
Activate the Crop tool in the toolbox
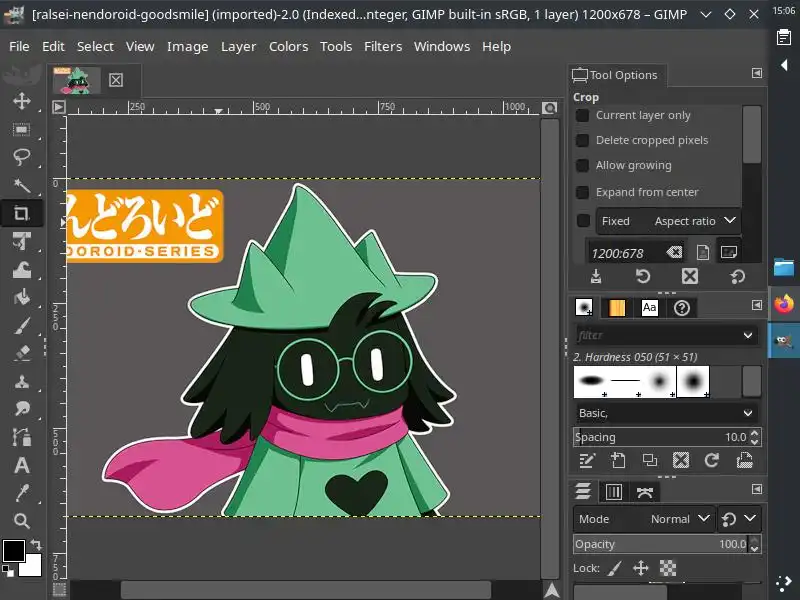coord(21,213)
